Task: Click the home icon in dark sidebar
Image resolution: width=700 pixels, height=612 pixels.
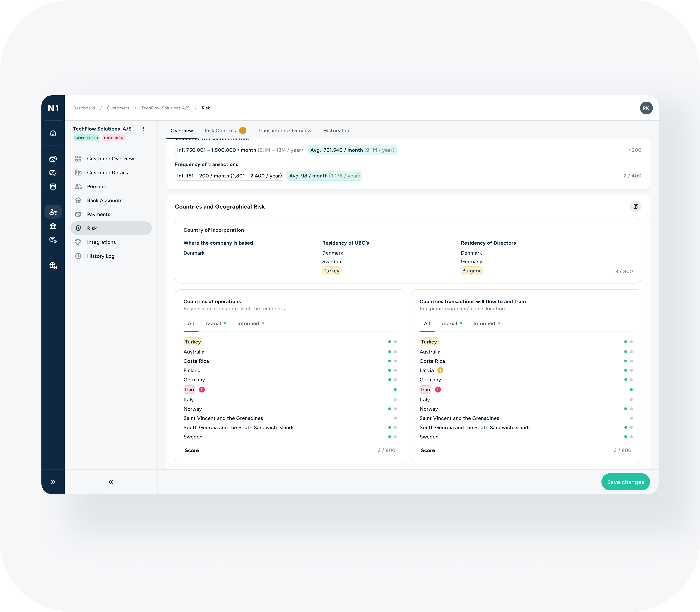Action: 53,134
